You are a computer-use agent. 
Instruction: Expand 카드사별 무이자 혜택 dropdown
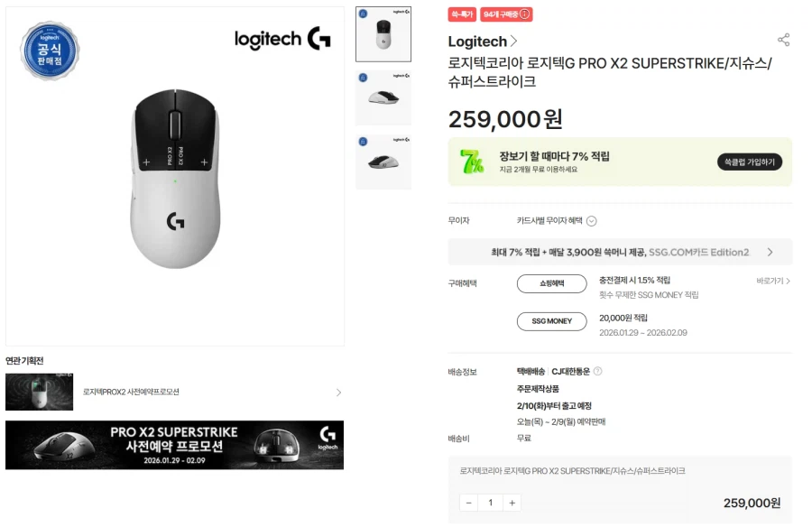tap(592, 221)
